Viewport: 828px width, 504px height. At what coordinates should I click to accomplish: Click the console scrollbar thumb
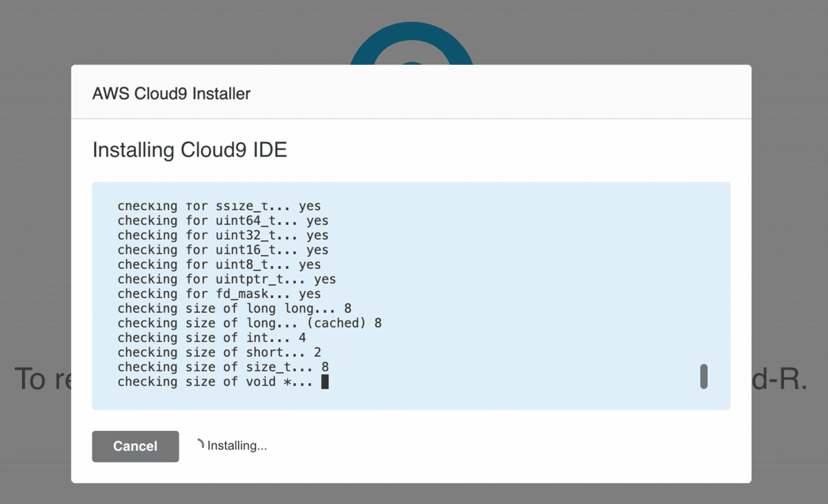coord(704,376)
